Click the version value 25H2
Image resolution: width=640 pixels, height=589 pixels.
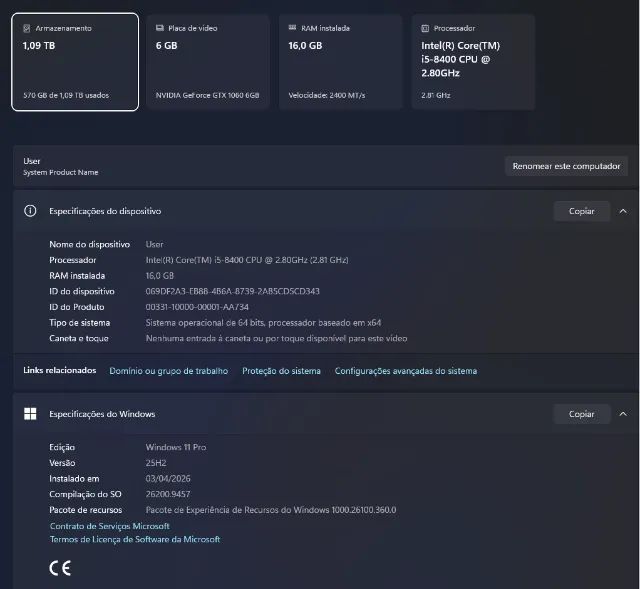(x=156, y=463)
